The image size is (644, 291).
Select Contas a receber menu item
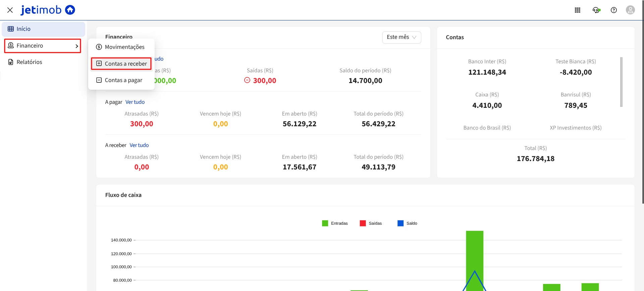coord(121,64)
